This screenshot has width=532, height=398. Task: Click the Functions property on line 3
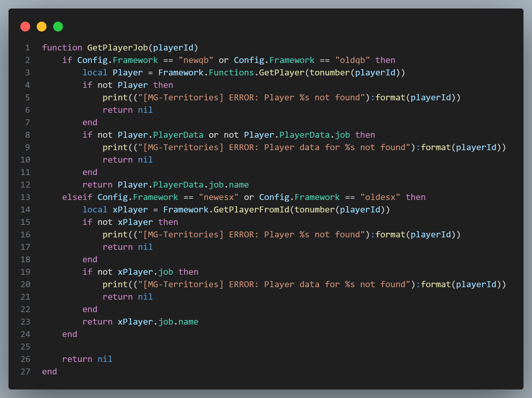231,73
